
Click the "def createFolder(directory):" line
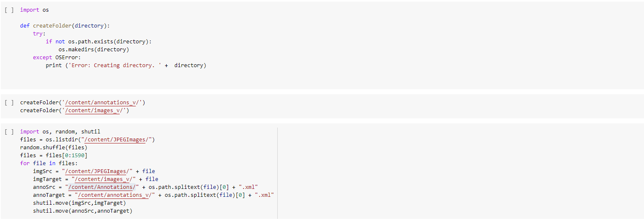tap(65, 26)
